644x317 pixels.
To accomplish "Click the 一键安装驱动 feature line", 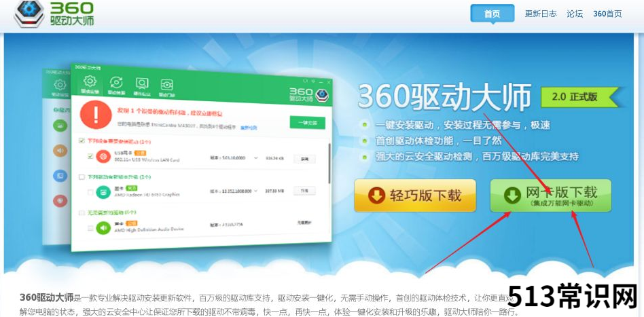I will [463, 126].
